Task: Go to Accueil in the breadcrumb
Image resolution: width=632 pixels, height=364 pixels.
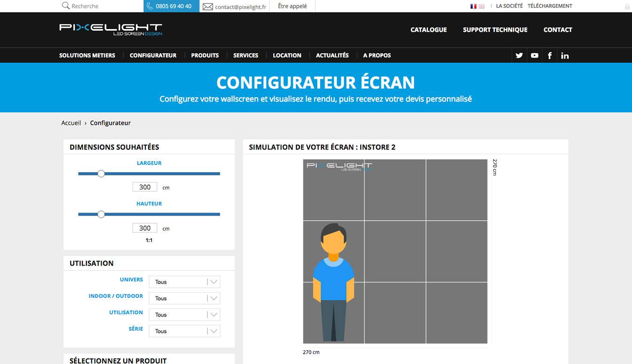Action: [71, 123]
